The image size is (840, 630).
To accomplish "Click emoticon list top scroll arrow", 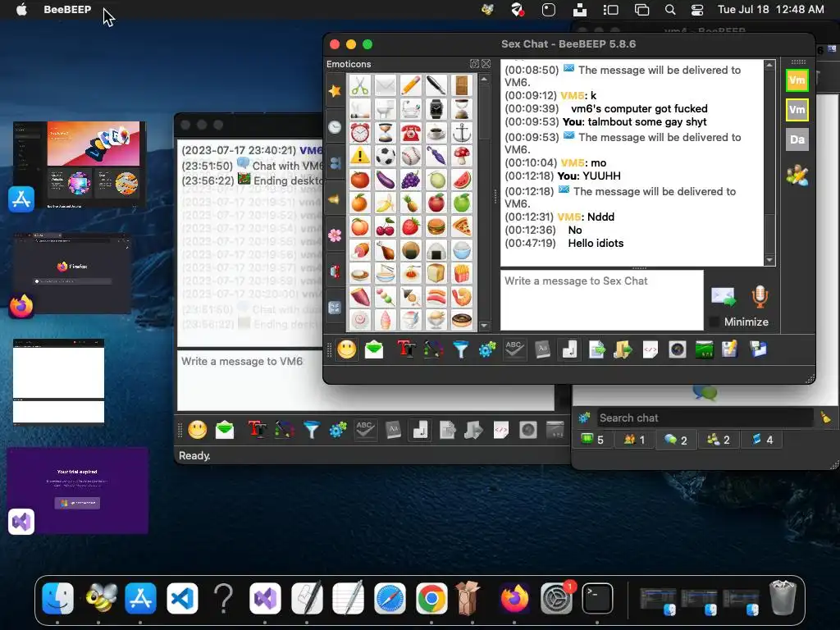I will point(484,80).
